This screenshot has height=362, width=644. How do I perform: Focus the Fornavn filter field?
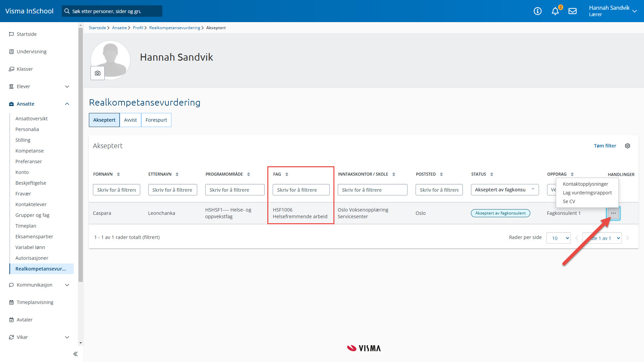click(116, 190)
